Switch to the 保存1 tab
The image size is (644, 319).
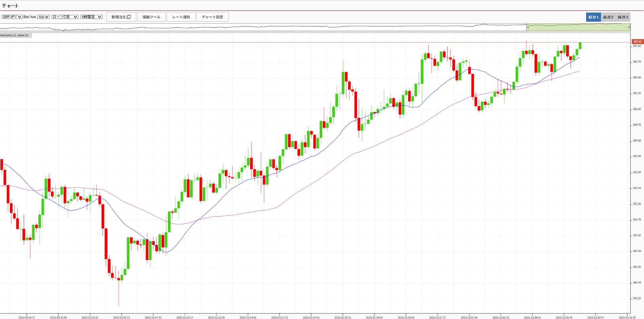point(593,17)
